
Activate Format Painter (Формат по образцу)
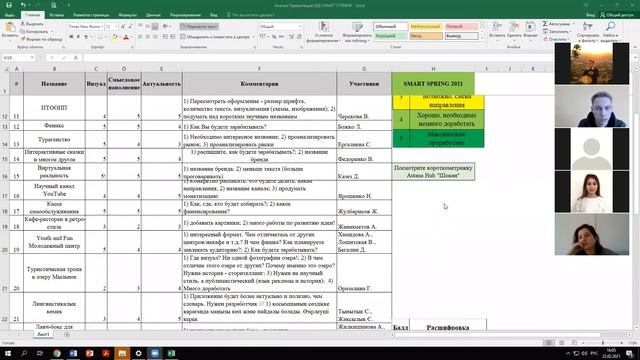[x=42, y=39]
